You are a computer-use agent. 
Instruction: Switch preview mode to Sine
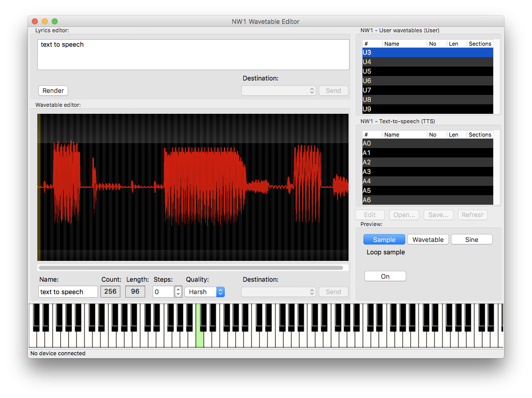(472, 239)
